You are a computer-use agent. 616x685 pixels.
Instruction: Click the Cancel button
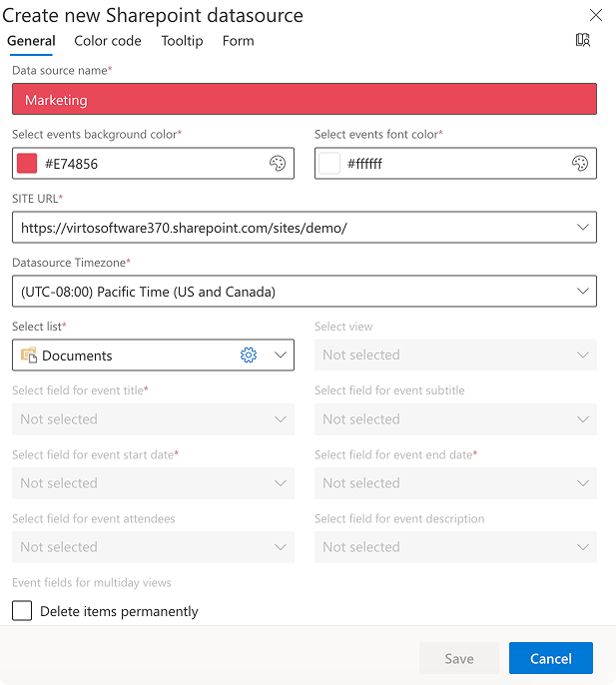550,658
